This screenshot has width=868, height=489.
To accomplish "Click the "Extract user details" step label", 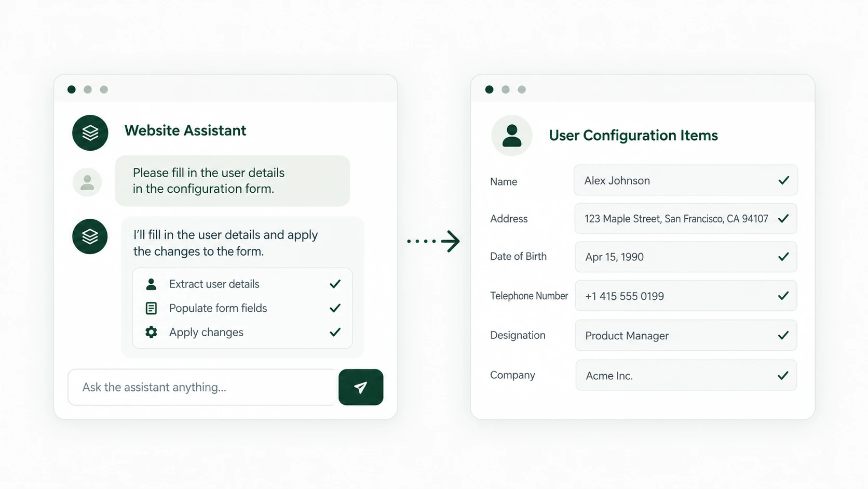I will click(214, 284).
